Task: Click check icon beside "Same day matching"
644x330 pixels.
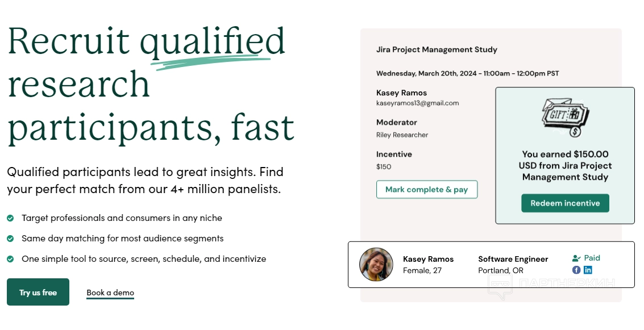Action: (10, 239)
